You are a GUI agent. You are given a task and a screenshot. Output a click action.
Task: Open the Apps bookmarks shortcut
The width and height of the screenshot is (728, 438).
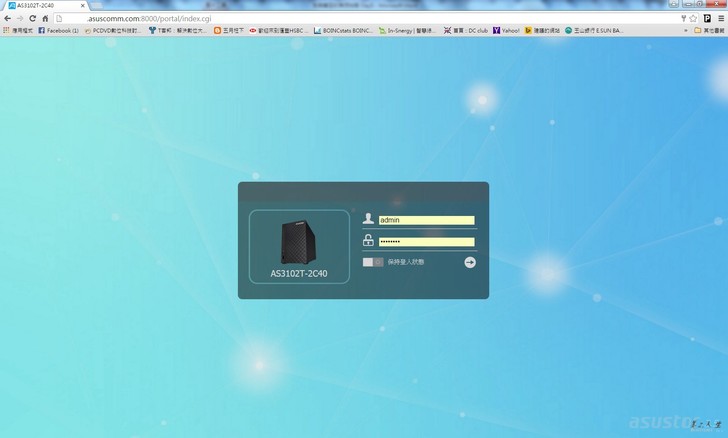point(18,30)
